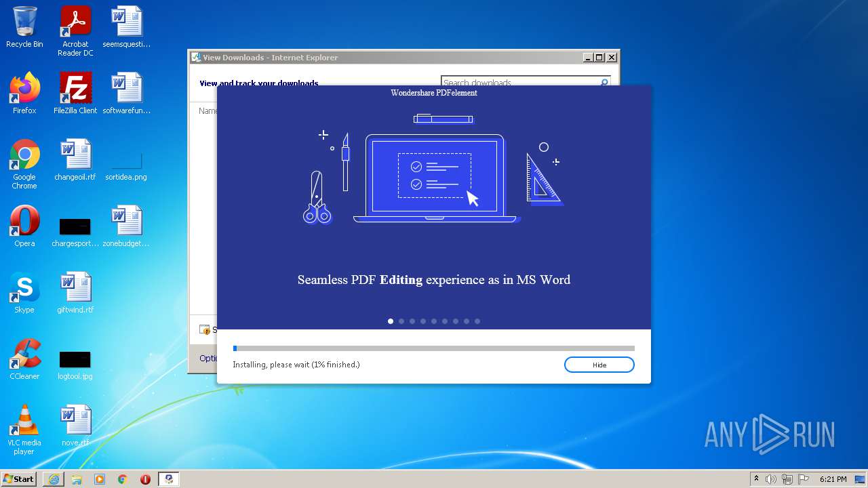Open the Windows Start menu

(18, 479)
